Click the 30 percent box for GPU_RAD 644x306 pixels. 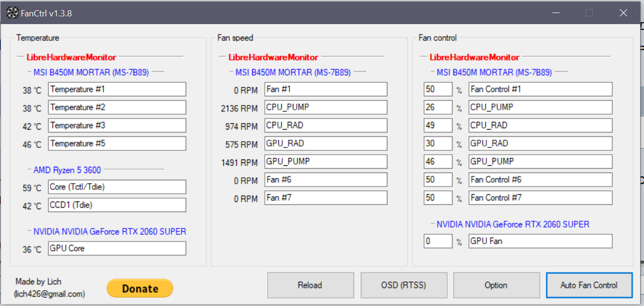(438, 144)
